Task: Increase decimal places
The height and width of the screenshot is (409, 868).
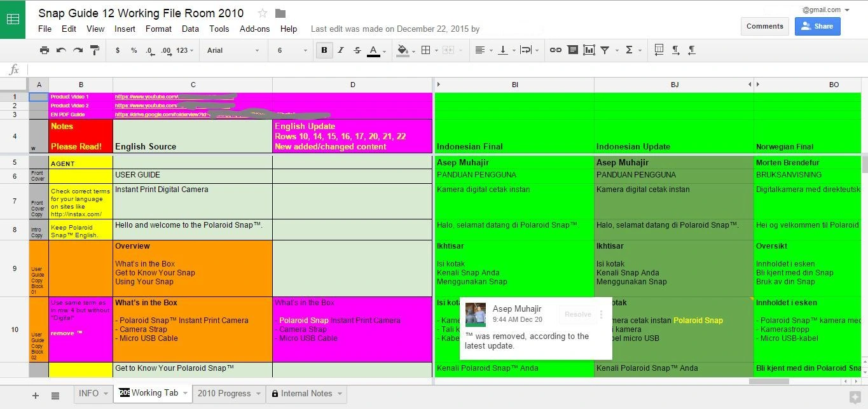Action: click(166, 50)
